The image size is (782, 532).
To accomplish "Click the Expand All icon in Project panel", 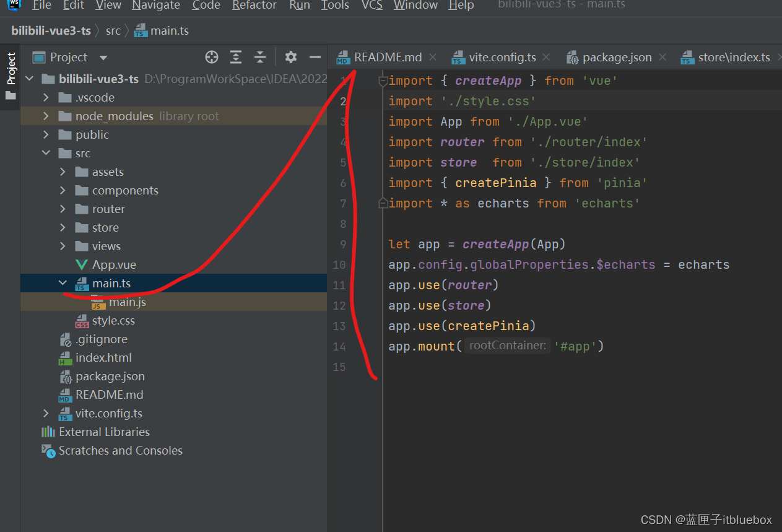I will coord(236,58).
